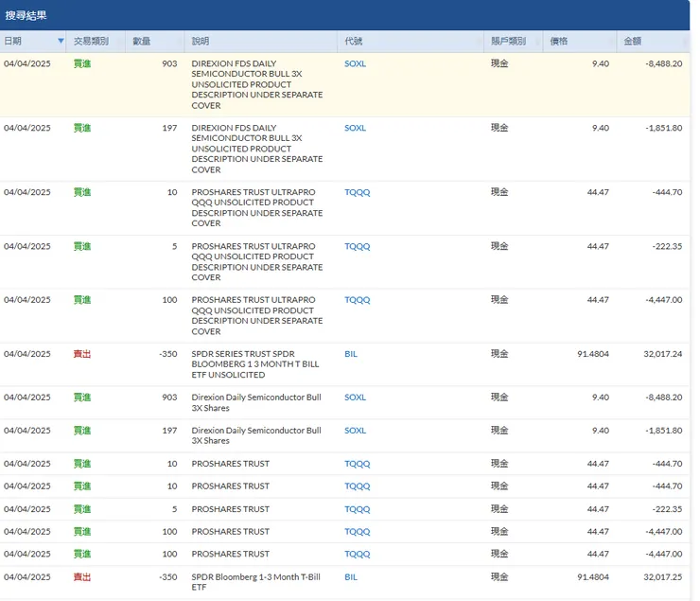Open SOXL link in 197-share DIREXION FDS row
This screenshot has height=601, width=700.
click(x=355, y=128)
